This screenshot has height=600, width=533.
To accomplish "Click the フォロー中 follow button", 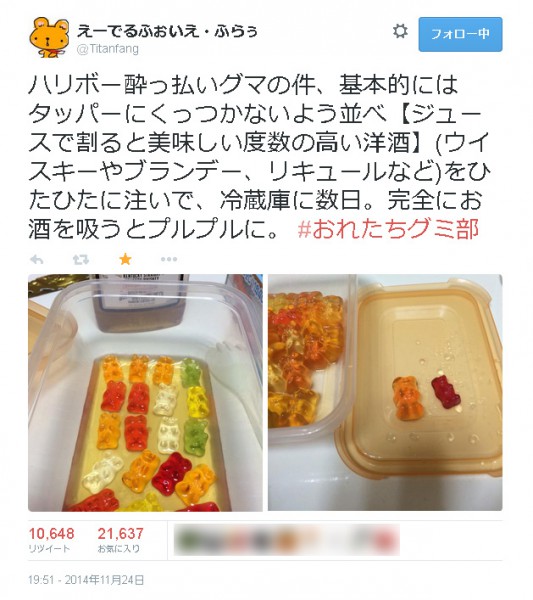I will click(x=460, y=34).
